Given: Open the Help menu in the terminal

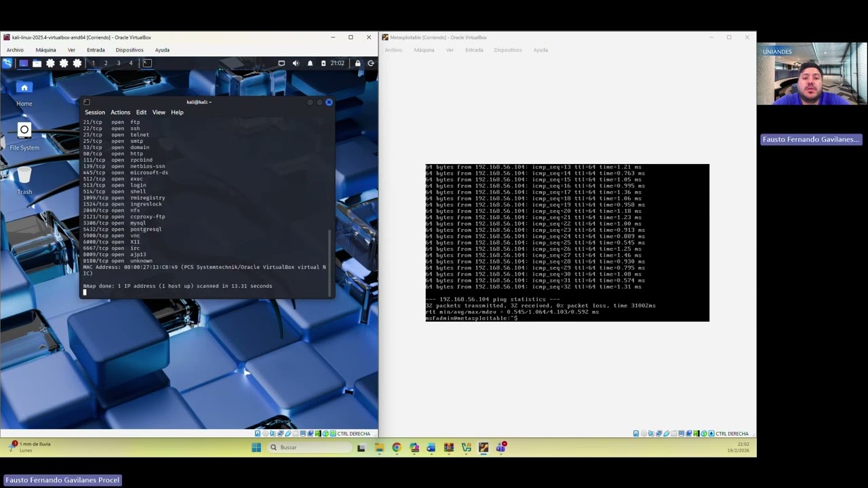Looking at the screenshot, I should coord(177,113).
